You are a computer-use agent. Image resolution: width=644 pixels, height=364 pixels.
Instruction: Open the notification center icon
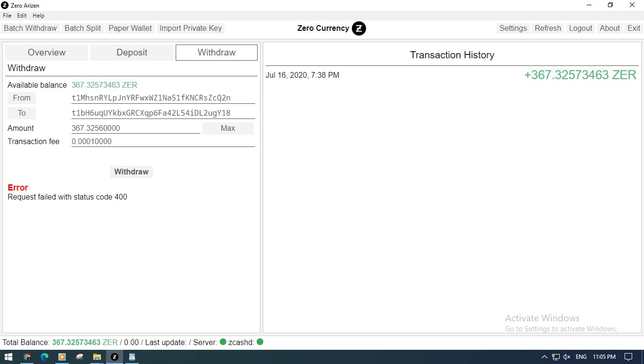(x=628, y=357)
